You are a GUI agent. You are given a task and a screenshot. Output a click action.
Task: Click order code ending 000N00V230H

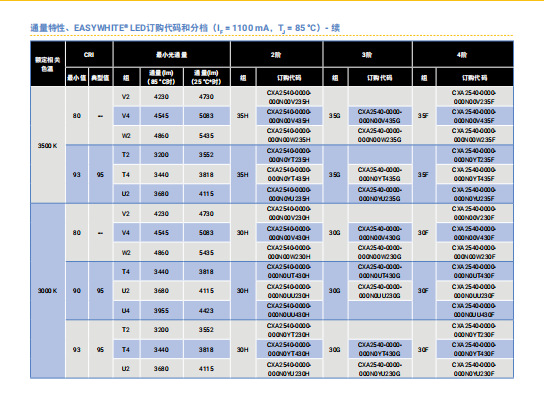tap(289, 213)
